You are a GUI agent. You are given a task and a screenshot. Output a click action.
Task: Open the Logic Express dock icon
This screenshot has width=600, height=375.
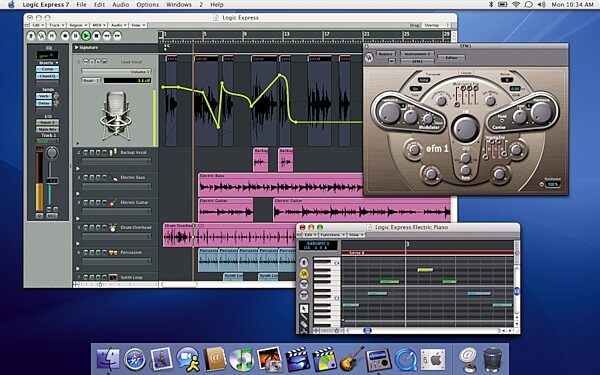tap(378, 359)
